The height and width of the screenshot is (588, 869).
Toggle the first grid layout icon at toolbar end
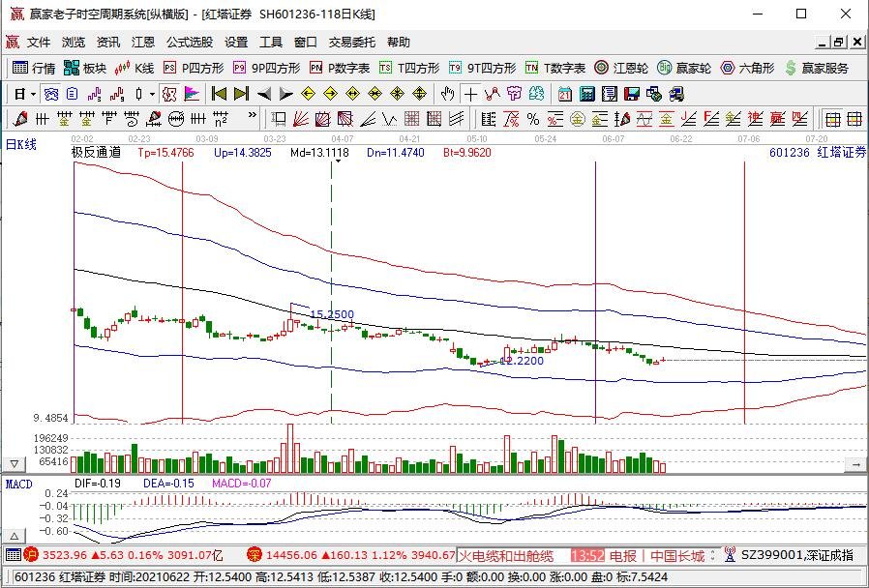[x=832, y=119]
